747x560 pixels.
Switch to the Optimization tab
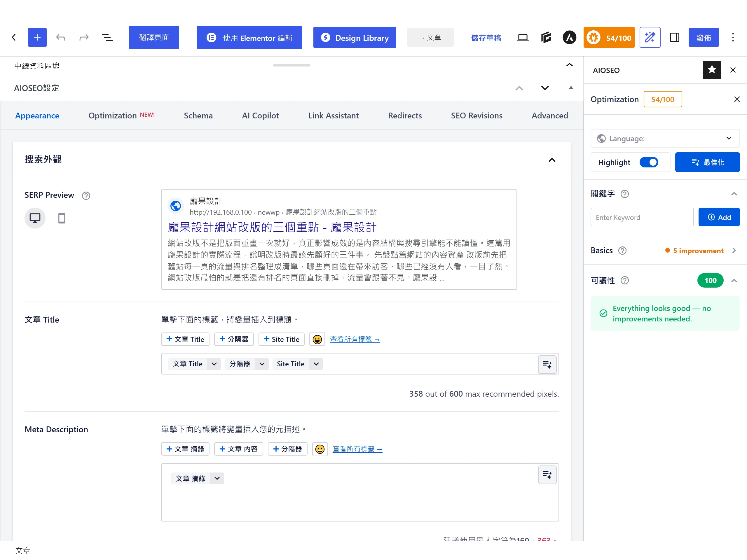[121, 116]
